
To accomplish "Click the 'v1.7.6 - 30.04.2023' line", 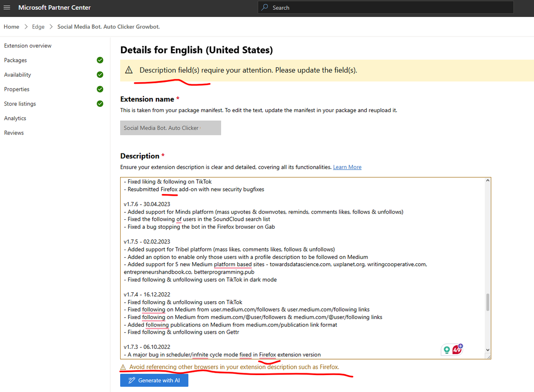I will (147, 204).
